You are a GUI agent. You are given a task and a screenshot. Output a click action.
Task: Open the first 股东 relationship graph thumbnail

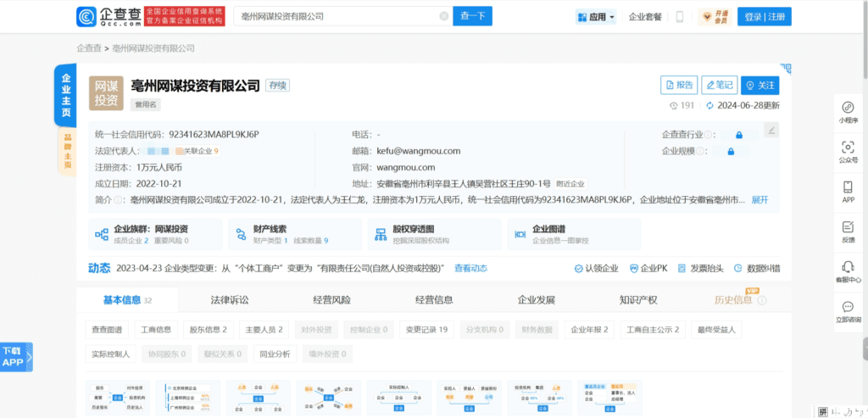click(118, 398)
